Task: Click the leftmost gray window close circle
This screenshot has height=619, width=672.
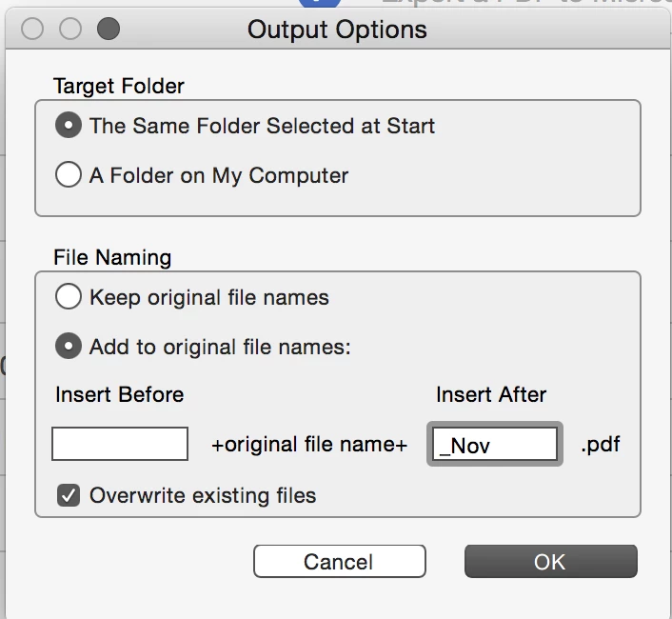Action: 32,29
